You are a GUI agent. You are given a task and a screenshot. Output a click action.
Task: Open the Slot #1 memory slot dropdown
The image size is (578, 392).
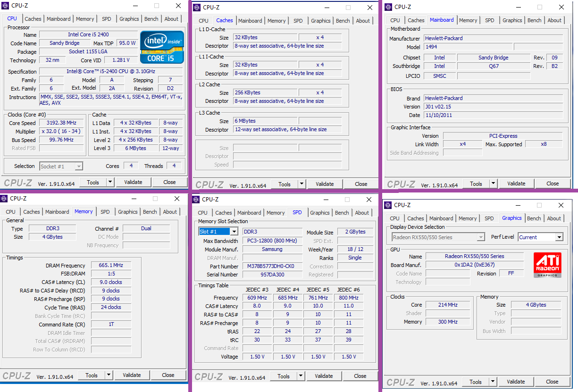pyautogui.click(x=234, y=232)
